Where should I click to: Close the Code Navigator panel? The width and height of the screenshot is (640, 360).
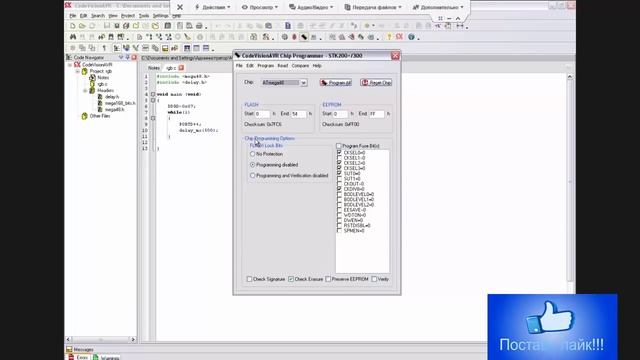coord(134,58)
